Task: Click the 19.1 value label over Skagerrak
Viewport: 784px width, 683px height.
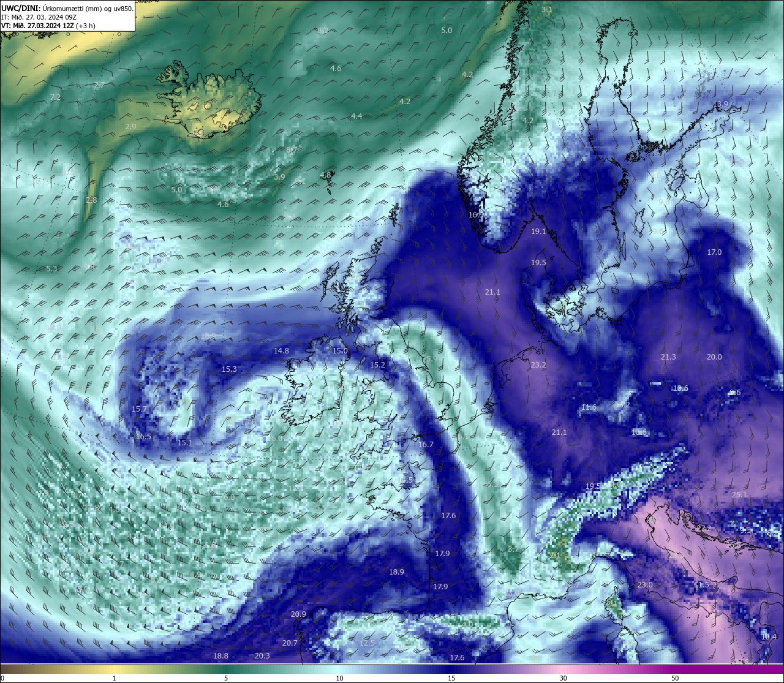Action: pyautogui.click(x=538, y=232)
